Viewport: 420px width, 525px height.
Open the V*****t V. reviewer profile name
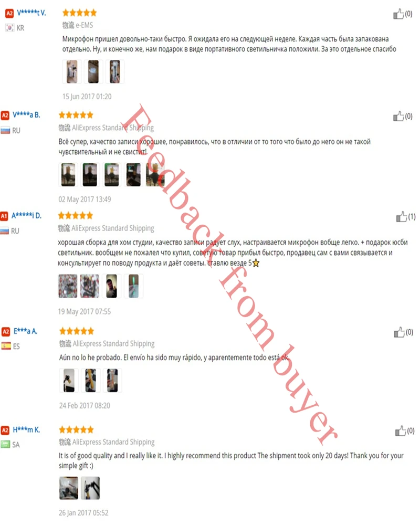(31, 13)
